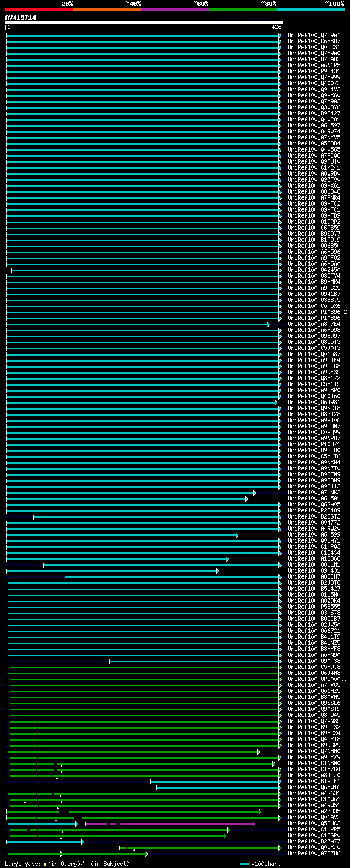Select hit label UniRef100_Q19RP2
Image resolution: width=350 pixels, height=868 pixels.
click(314, 222)
